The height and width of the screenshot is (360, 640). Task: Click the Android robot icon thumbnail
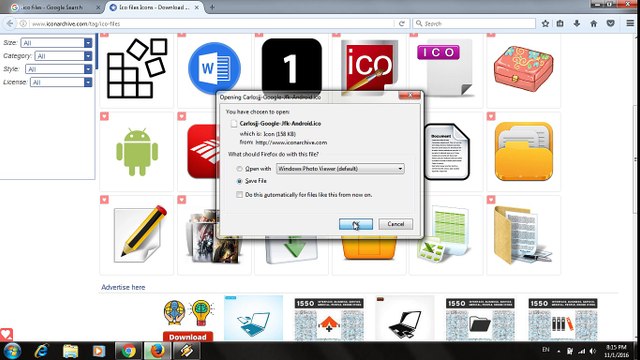137,152
